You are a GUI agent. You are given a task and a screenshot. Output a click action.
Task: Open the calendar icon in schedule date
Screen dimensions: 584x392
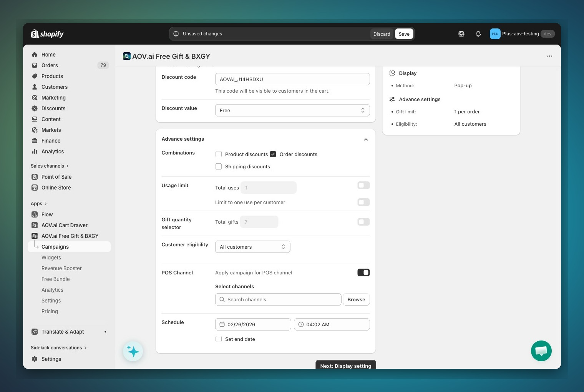(222, 324)
